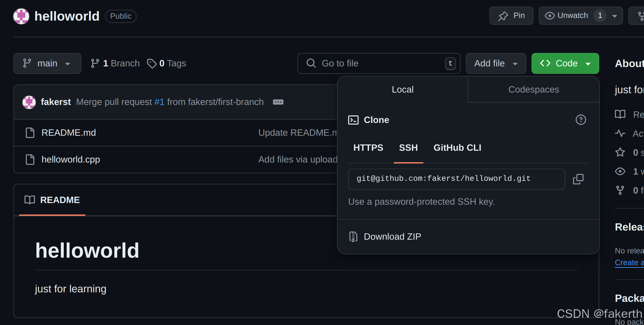Switch to the Local tab
The width and height of the screenshot is (644, 325).
pos(403,90)
